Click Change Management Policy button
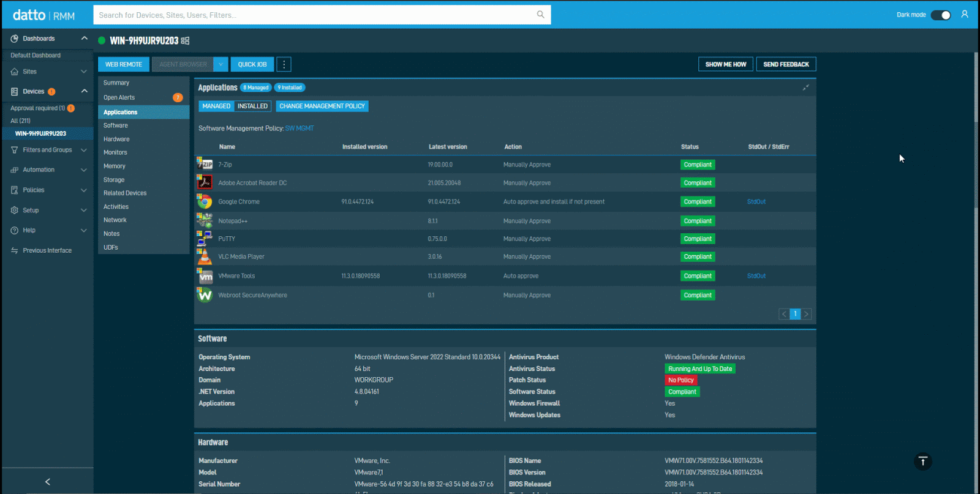Image resolution: width=980 pixels, height=494 pixels. pyautogui.click(x=322, y=106)
